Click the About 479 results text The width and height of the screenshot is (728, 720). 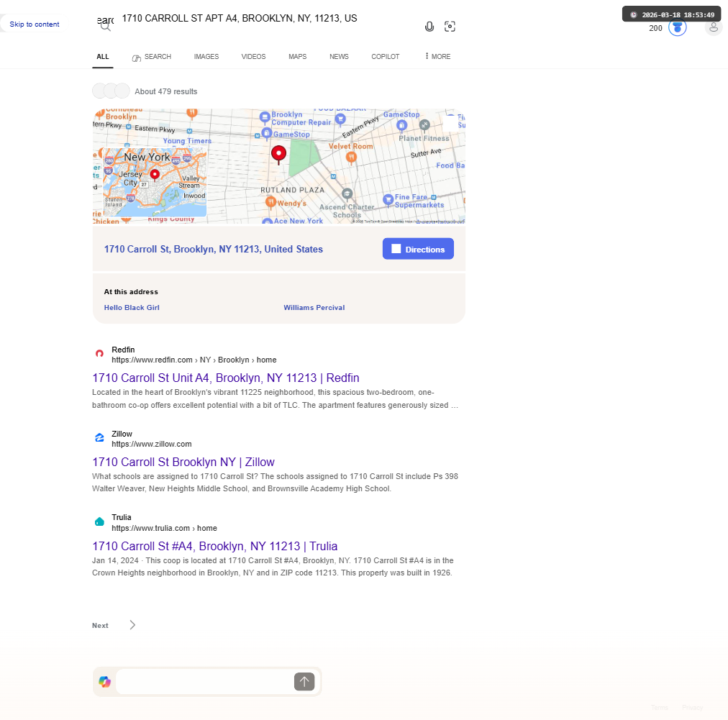165,91
